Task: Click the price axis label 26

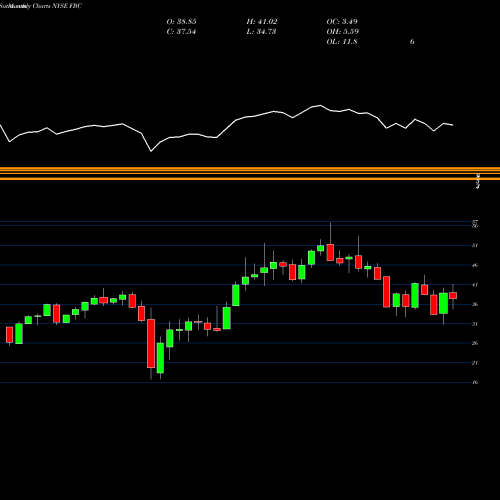Action: point(475,343)
